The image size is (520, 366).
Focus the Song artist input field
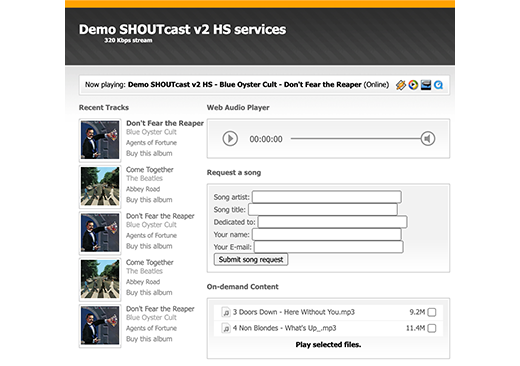327,197
